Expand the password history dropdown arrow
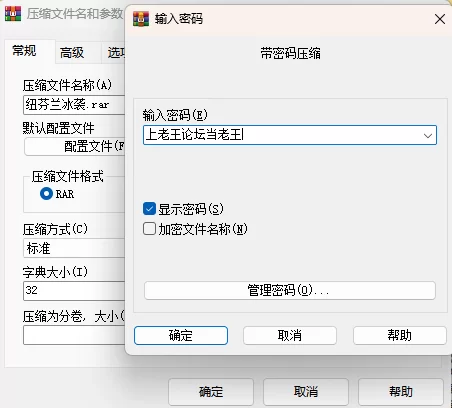 428,135
